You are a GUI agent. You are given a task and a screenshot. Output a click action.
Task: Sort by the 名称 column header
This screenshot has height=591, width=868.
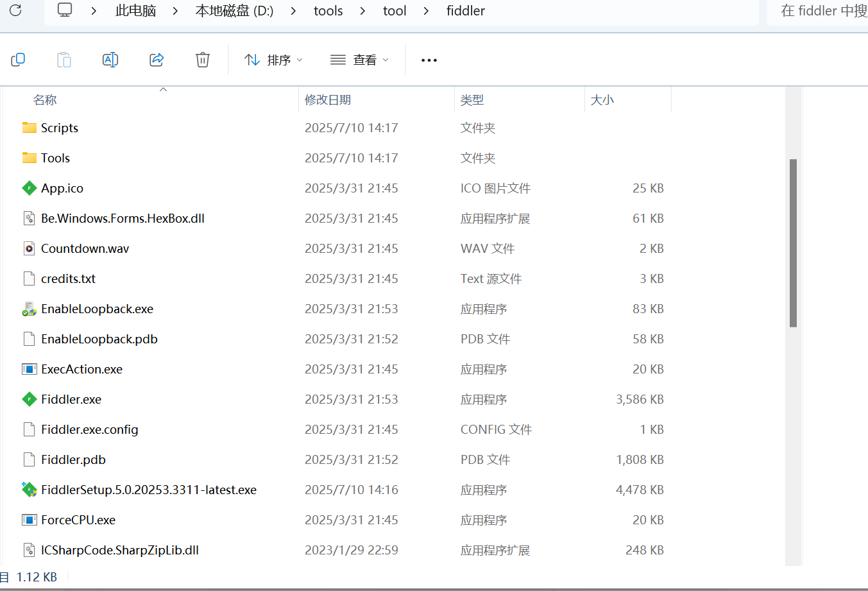pyautogui.click(x=45, y=100)
